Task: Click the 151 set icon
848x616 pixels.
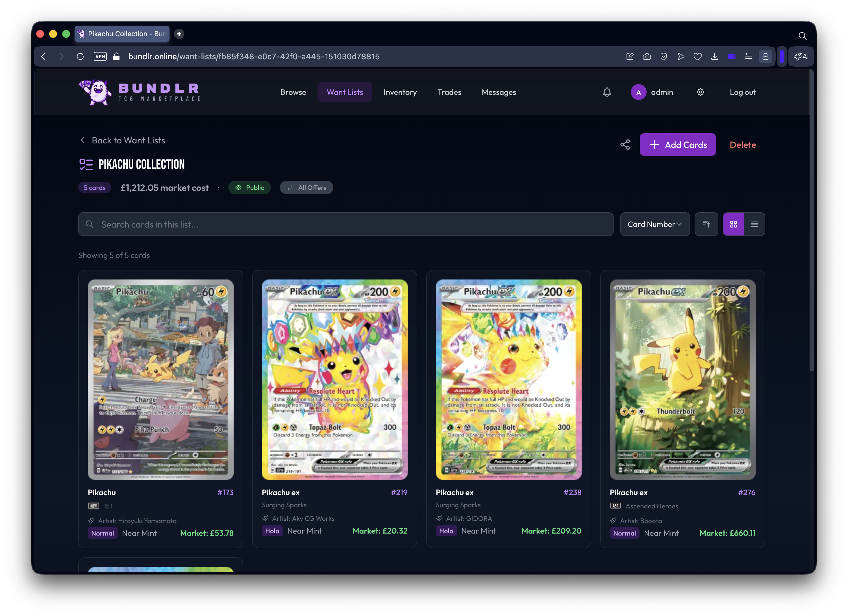Action: pyautogui.click(x=93, y=506)
